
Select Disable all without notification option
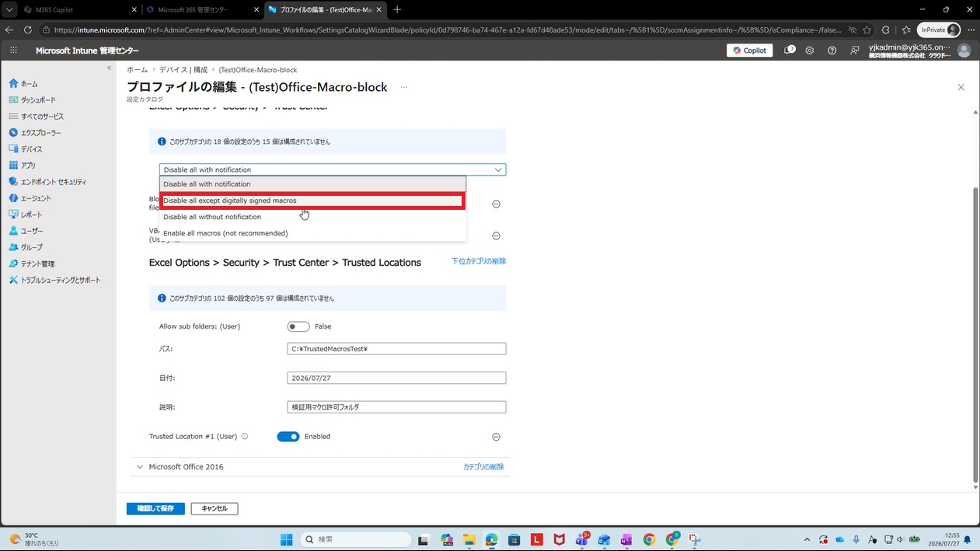pos(312,217)
